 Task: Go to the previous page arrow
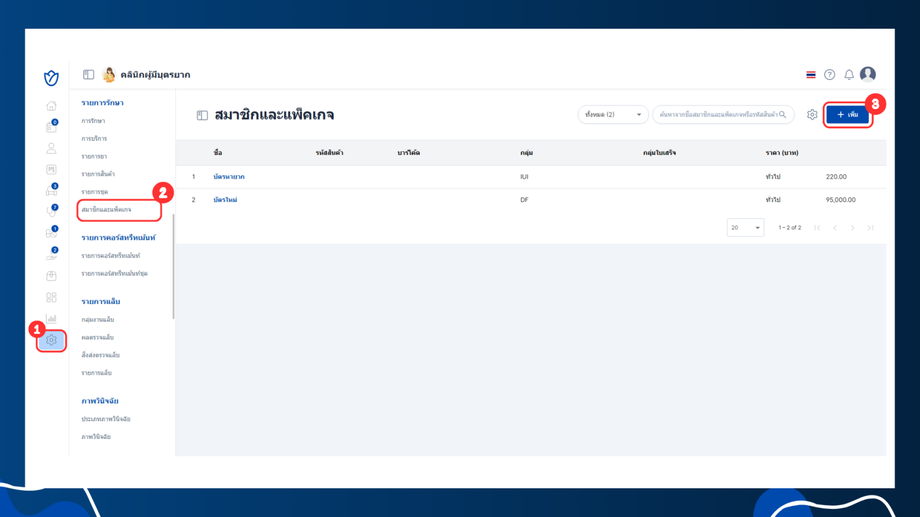(835, 228)
